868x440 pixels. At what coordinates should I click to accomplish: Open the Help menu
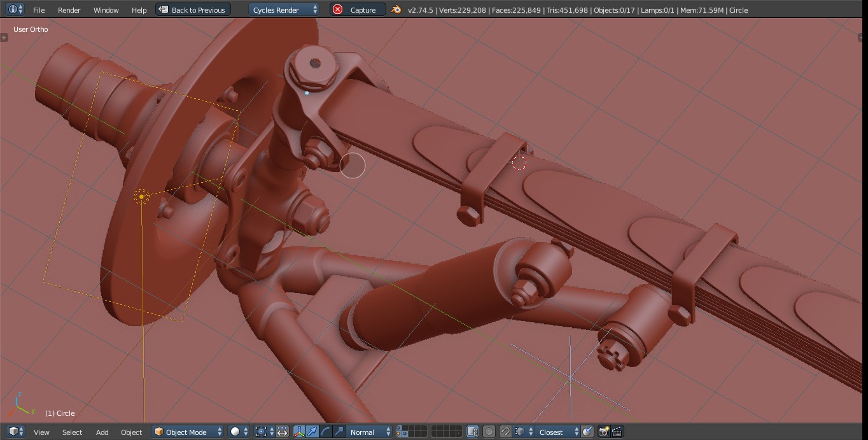tap(139, 10)
